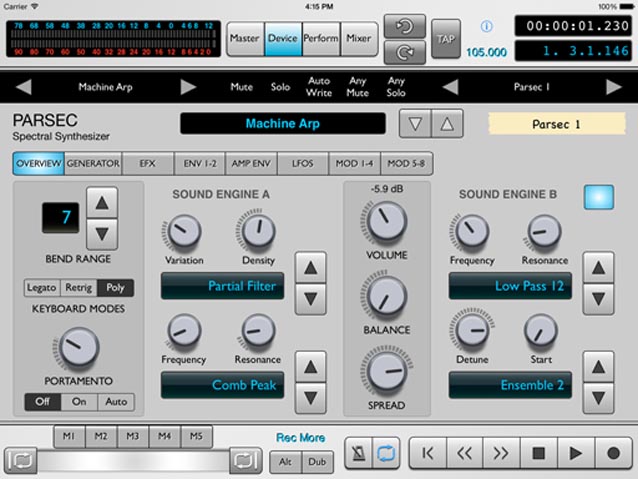Switch to the Mixer view
638x479 pixels.
point(359,39)
